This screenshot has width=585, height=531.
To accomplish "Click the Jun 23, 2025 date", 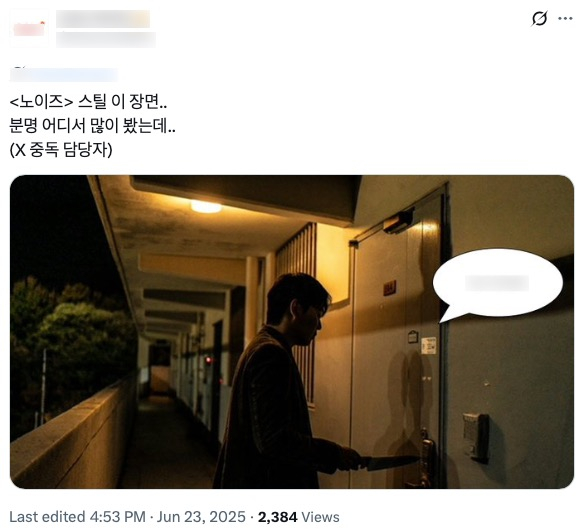I will pos(201,517).
